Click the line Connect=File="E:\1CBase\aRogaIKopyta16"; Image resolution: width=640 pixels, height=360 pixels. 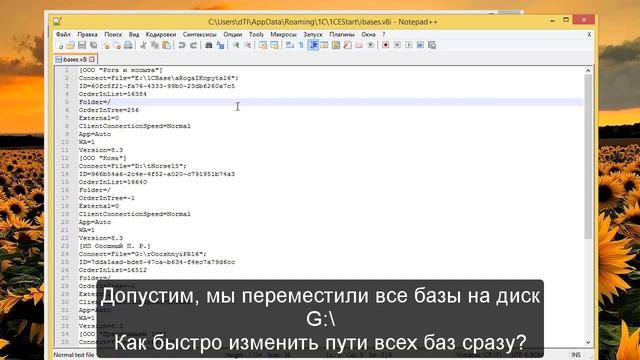pyautogui.click(x=158, y=78)
